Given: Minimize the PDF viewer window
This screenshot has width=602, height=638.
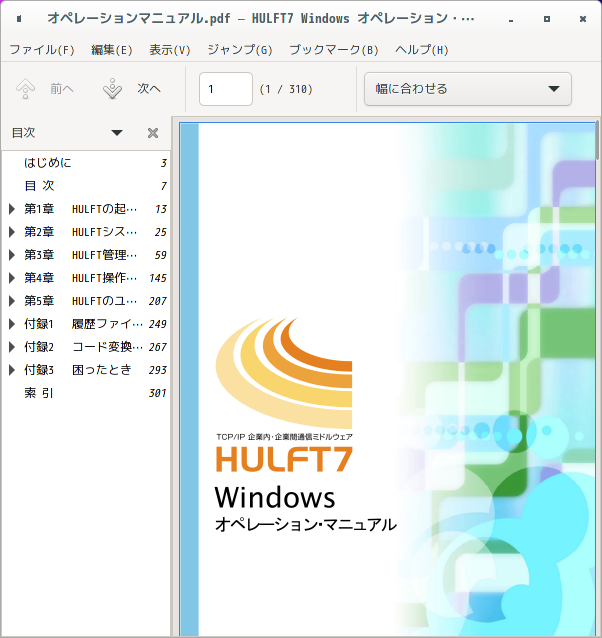Looking at the screenshot, I should point(511,19).
